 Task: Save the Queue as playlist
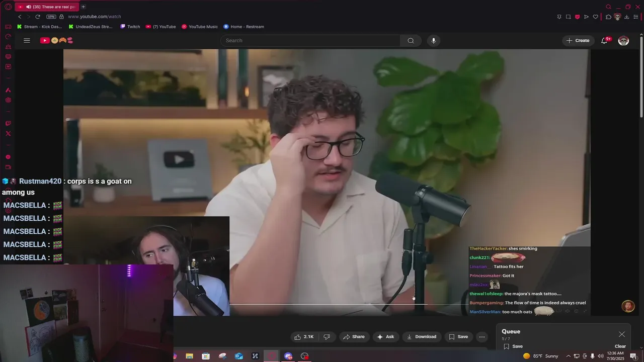pos(513,346)
